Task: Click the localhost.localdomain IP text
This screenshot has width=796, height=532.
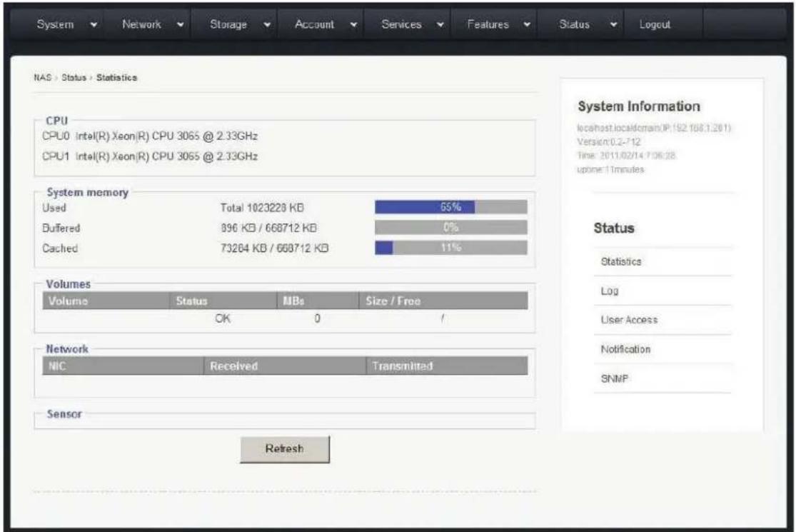Action: point(654,128)
